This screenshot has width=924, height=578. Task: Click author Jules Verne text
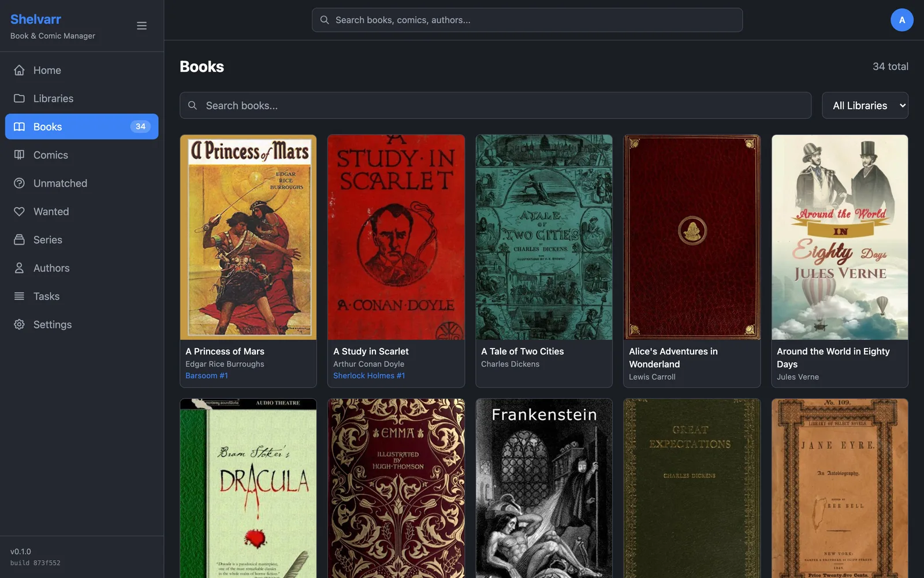pos(798,377)
